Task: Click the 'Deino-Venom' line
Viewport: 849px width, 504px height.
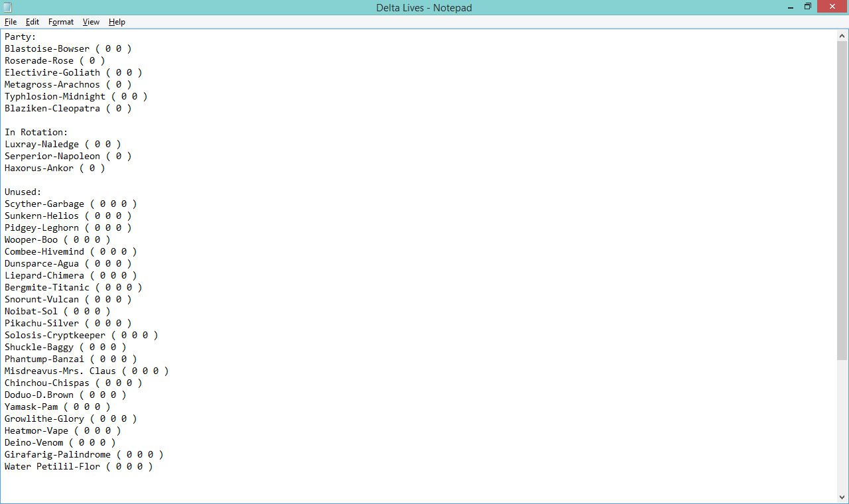Action: coord(60,443)
